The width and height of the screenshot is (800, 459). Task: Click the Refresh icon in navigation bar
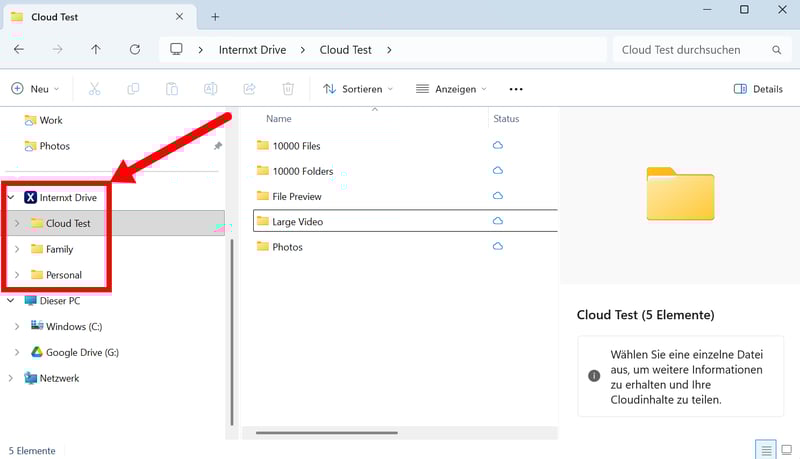(135, 49)
